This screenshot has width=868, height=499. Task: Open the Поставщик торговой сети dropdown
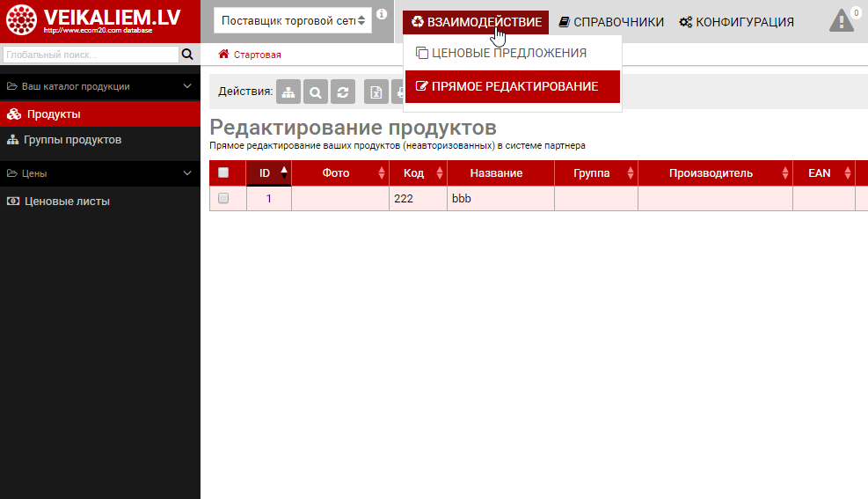tap(293, 20)
